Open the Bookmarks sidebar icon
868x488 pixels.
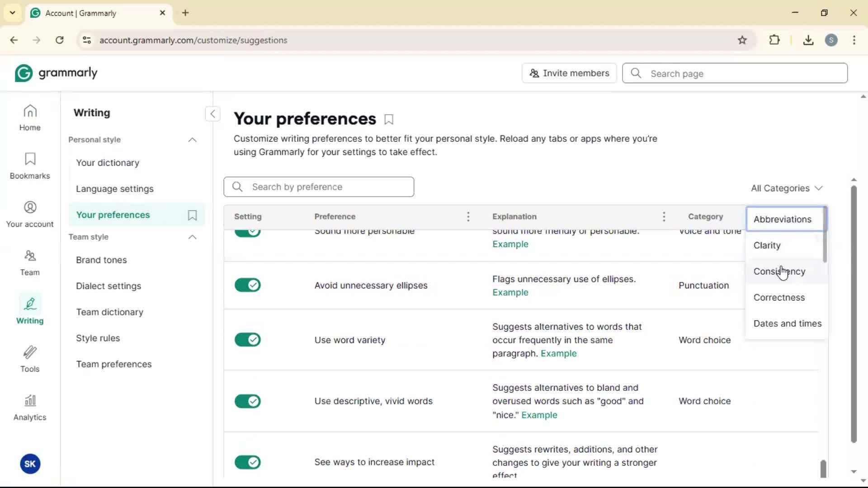(x=30, y=166)
